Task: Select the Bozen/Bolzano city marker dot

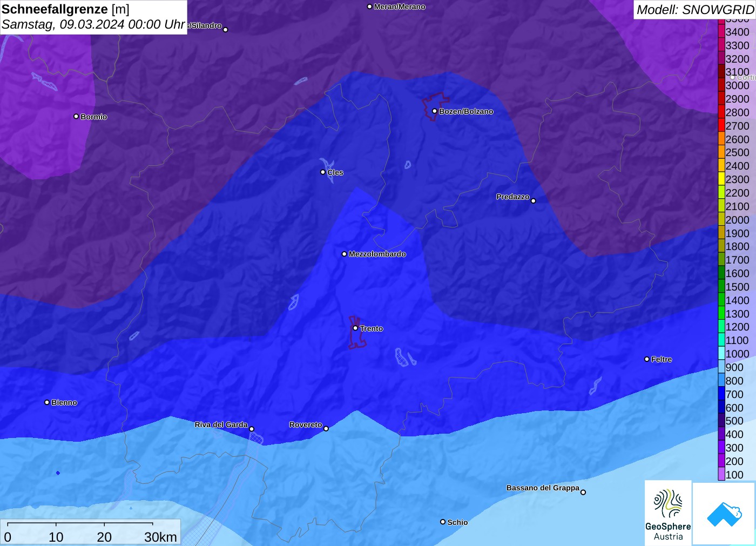Action: [x=435, y=111]
